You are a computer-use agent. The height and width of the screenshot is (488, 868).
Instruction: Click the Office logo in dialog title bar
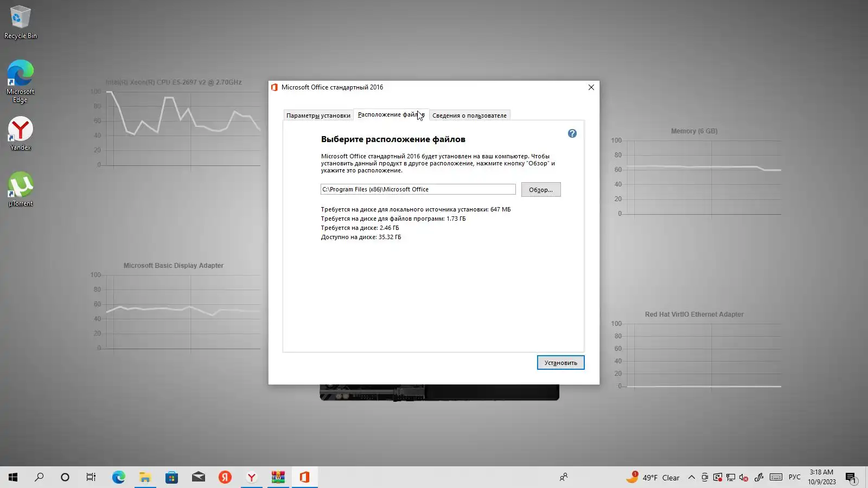click(275, 87)
